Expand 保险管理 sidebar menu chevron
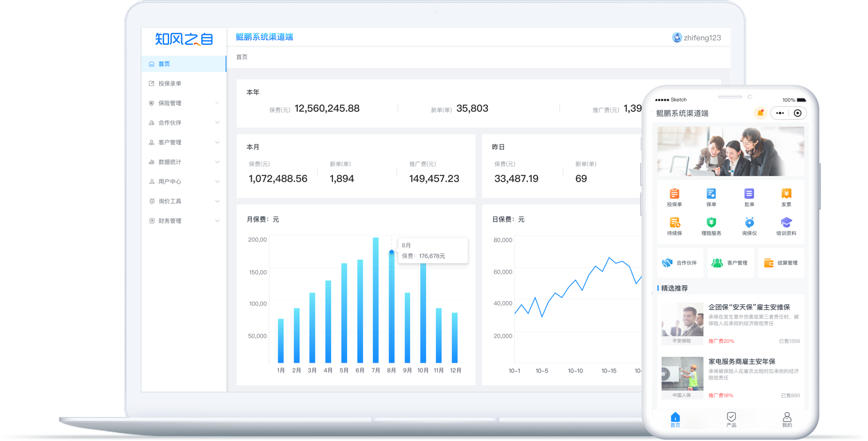868x441 pixels. pyautogui.click(x=217, y=103)
